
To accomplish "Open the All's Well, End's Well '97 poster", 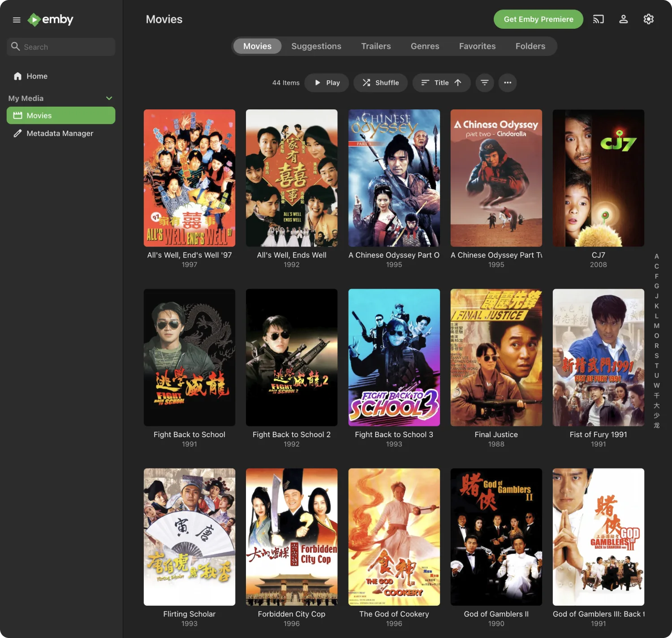I will [190, 178].
